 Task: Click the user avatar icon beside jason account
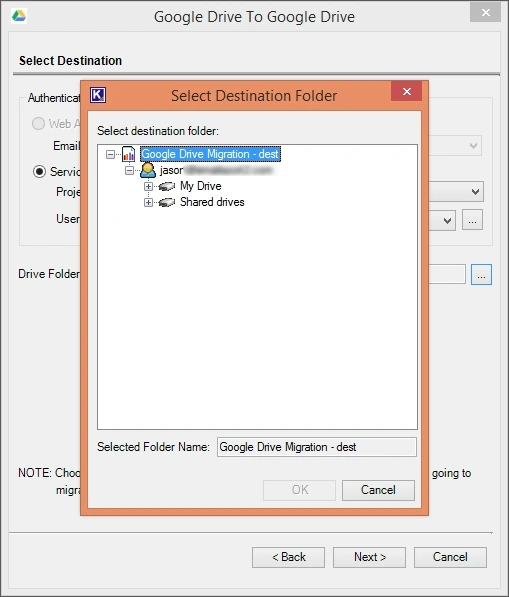pos(148,170)
